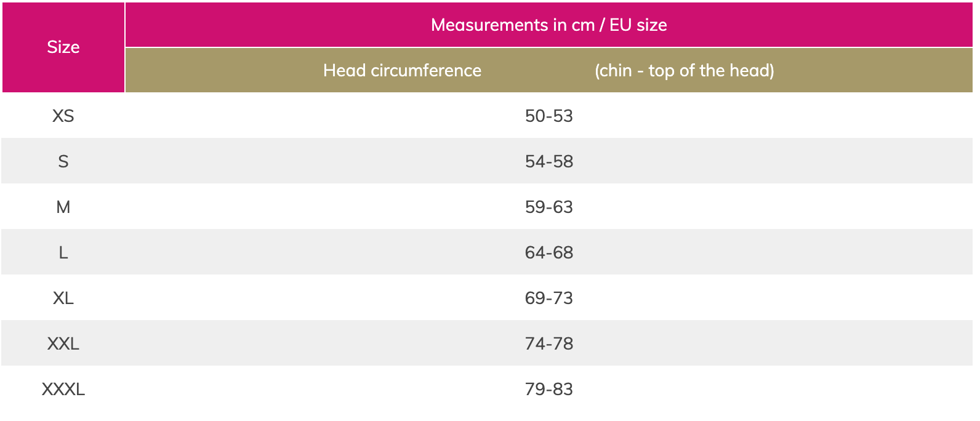Select the XL size row label

pos(63,298)
